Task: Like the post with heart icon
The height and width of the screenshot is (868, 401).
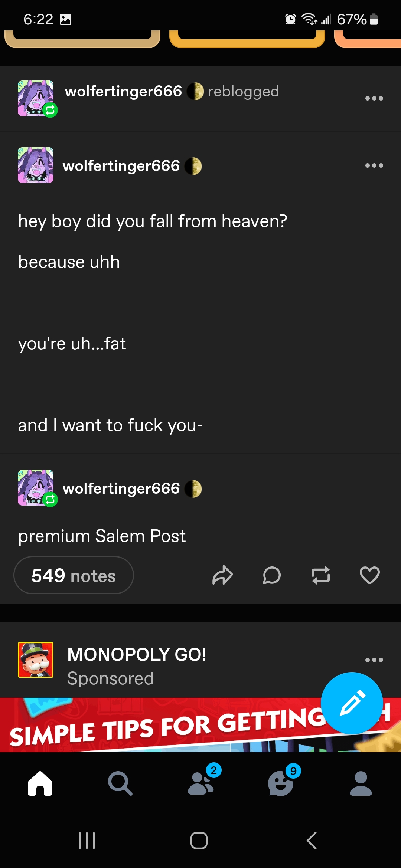Action: pyautogui.click(x=370, y=575)
